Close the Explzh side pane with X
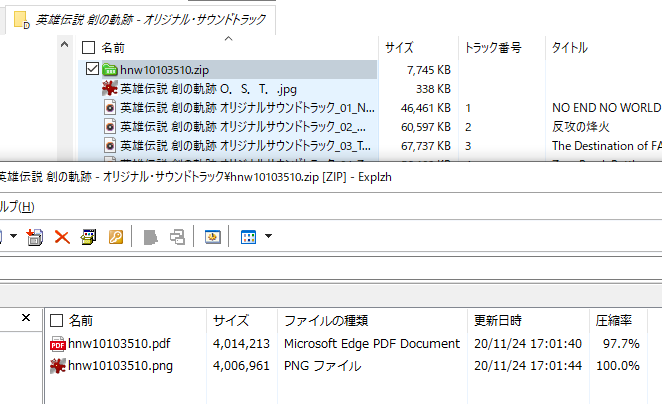Screen dimensions: 662x404 (26, 317)
